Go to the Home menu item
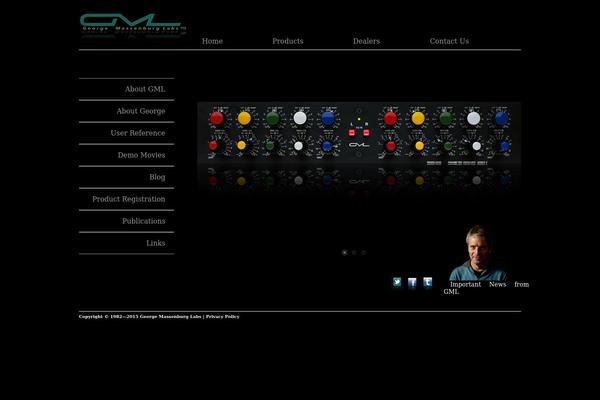The height and width of the screenshot is (400, 600). coord(212,41)
